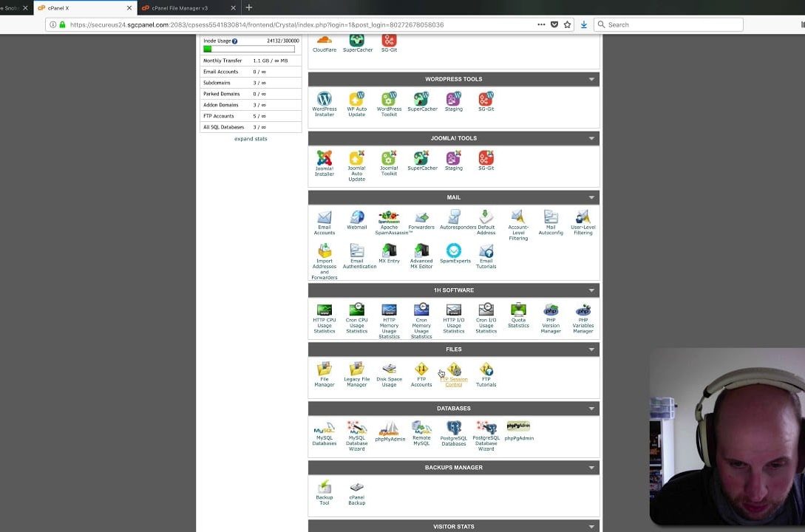Launch phpMyAdmin
The width and height of the screenshot is (805, 532).
(x=390, y=432)
